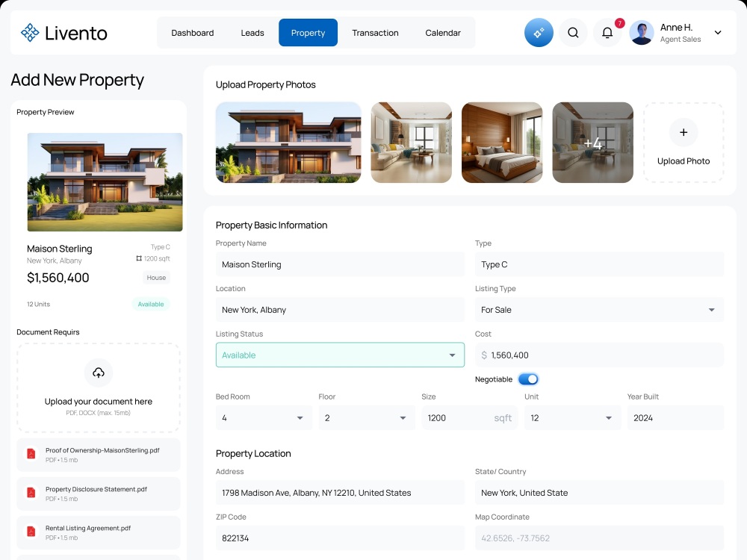Image resolution: width=747 pixels, height=560 pixels.
Task: Click the Property Name input field
Action: coord(340,264)
